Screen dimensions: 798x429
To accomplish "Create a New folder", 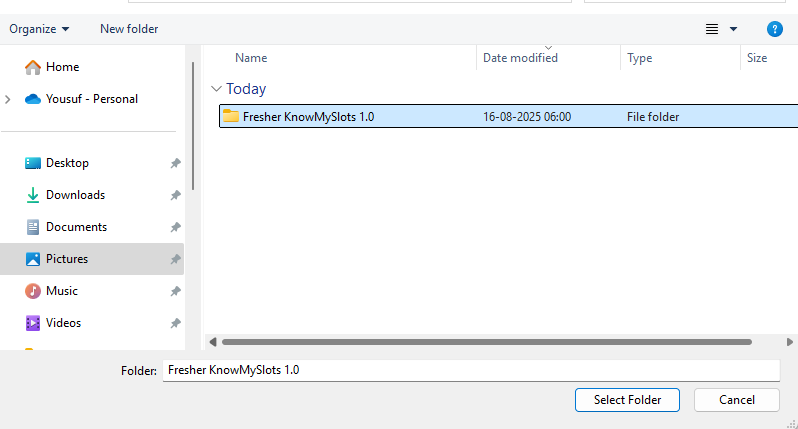I will point(129,29).
